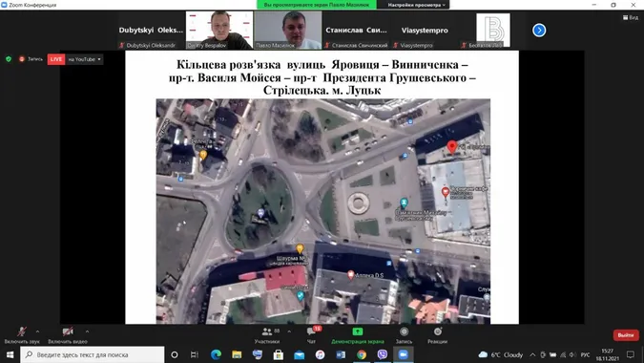Open the Participants panel
644x363 pixels.
tap(267, 335)
